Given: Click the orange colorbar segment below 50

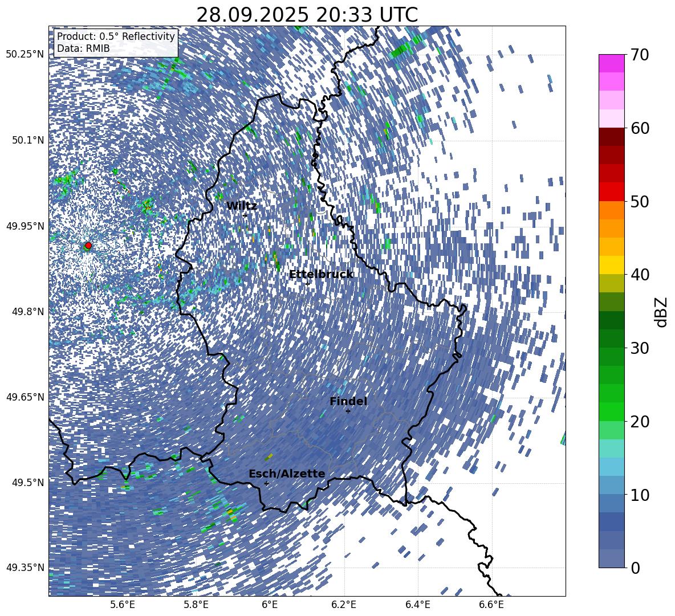Looking at the screenshot, I should (611, 210).
